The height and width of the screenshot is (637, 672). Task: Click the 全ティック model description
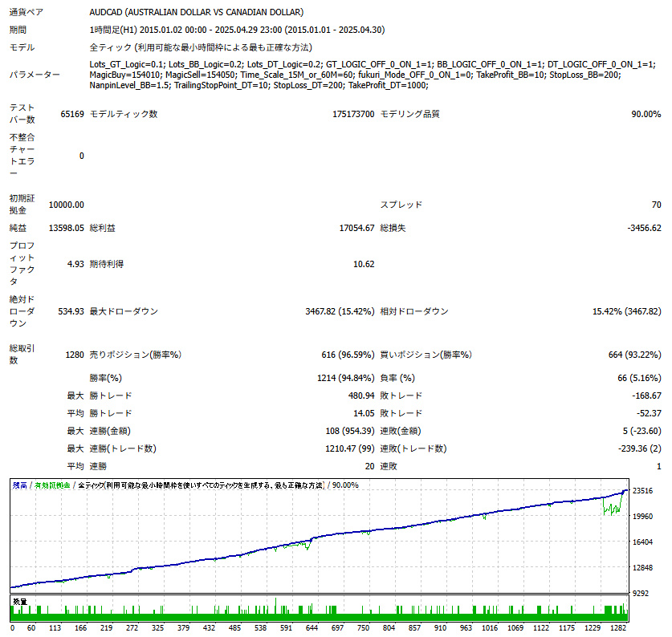click(x=201, y=47)
